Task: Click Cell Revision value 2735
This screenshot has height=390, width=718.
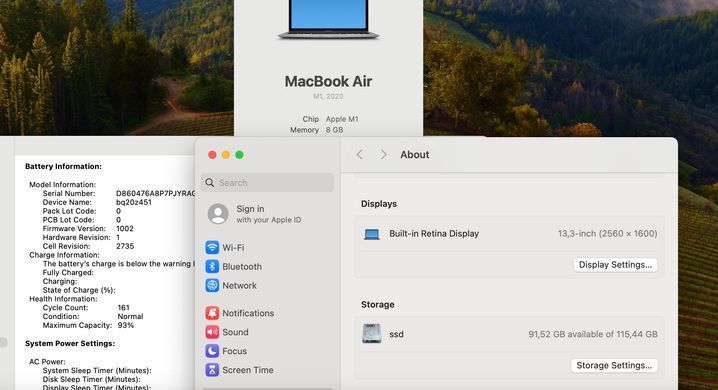Action: click(125, 246)
